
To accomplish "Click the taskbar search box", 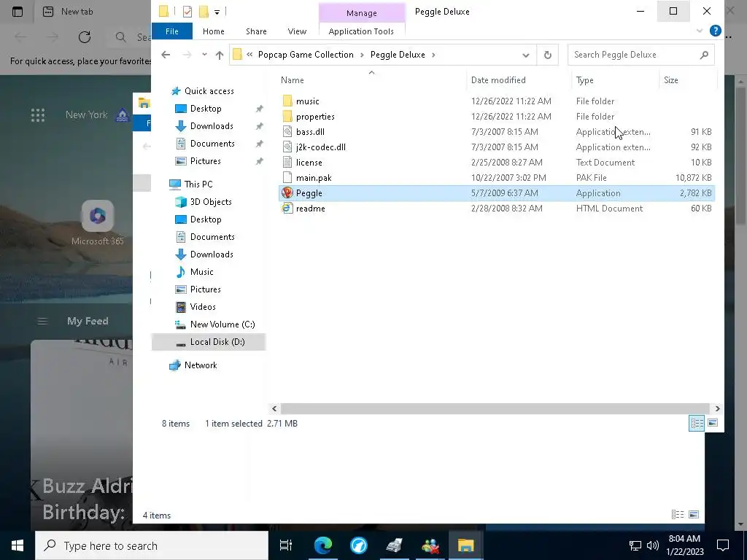I will click(152, 545).
